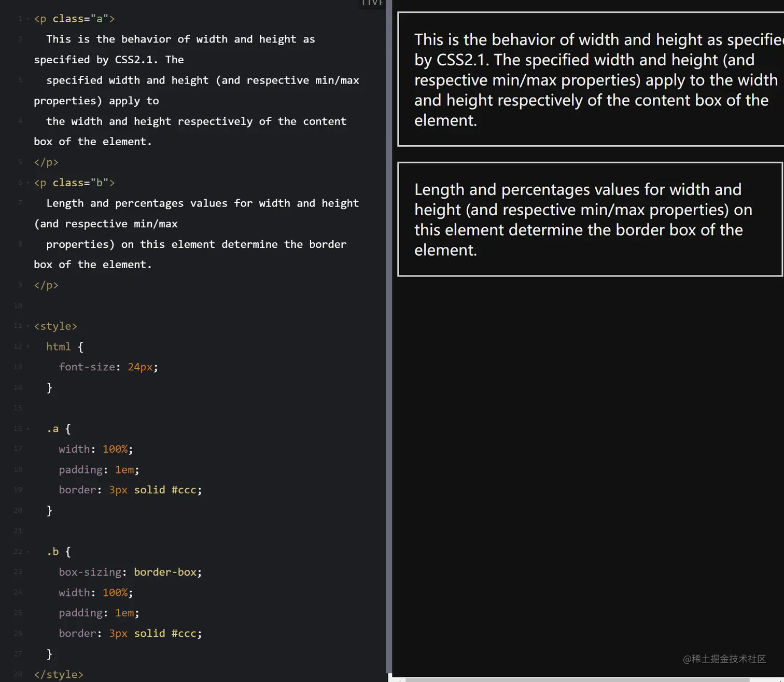Click line number 10 in the gutter
Image resolution: width=784 pixels, height=682 pixels.
(18, 305)
